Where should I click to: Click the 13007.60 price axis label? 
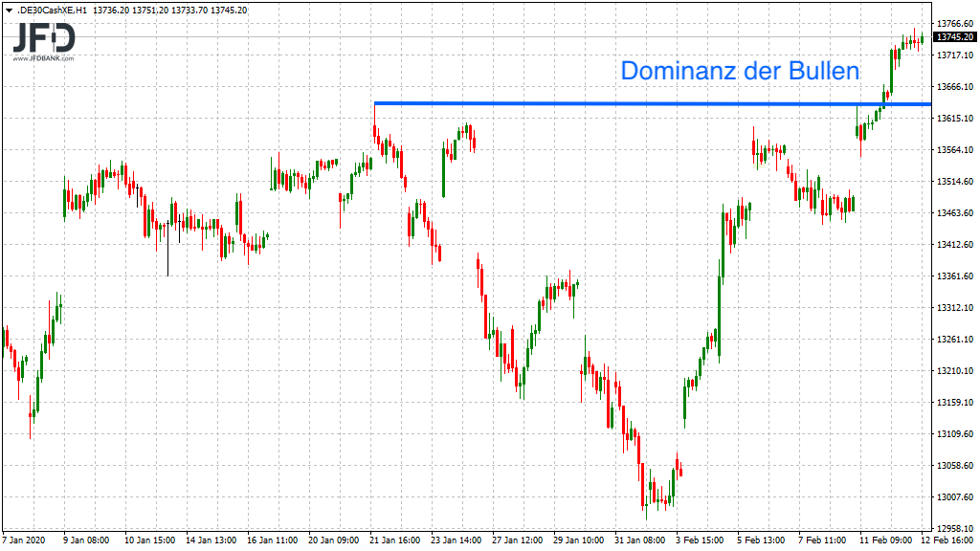coord(954,497)
